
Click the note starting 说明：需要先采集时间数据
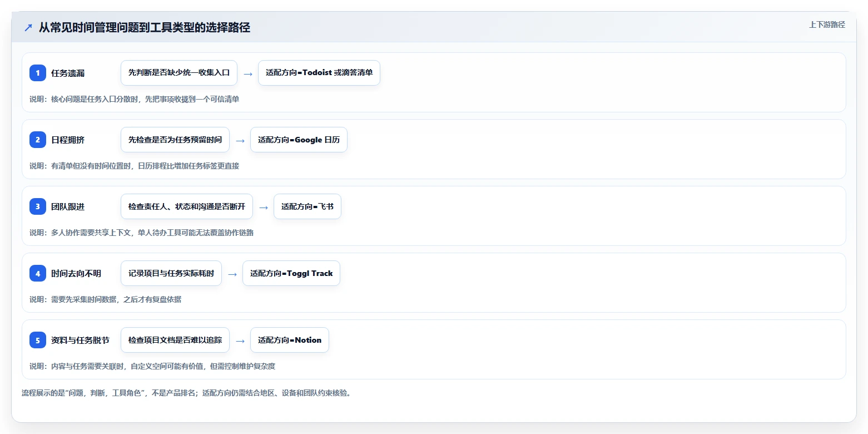[x=105, y=299]
